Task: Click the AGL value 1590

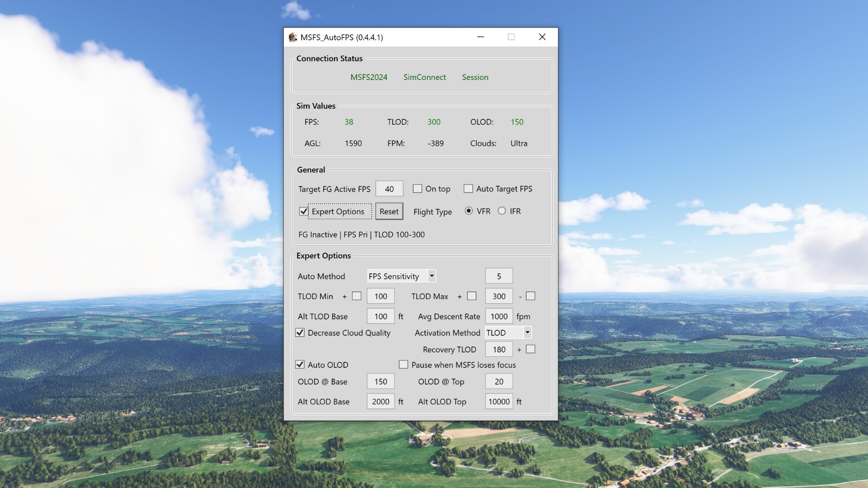Action: pyautogui.click(x=353, y=143)
